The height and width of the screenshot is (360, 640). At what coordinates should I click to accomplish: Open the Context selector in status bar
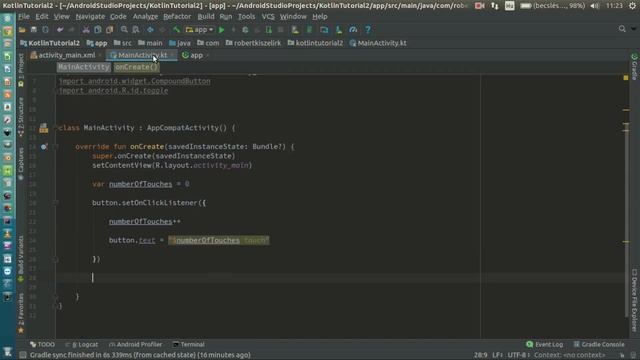pos(570,355)
